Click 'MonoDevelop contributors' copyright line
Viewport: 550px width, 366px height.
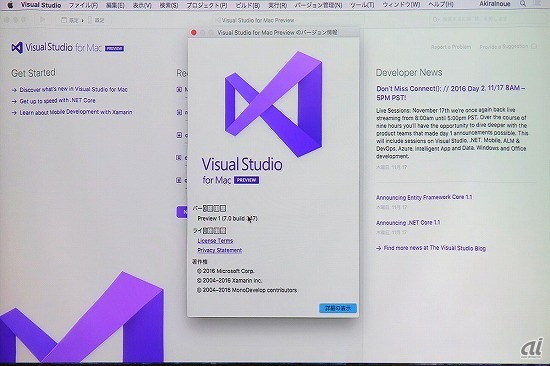click(247, 290)
